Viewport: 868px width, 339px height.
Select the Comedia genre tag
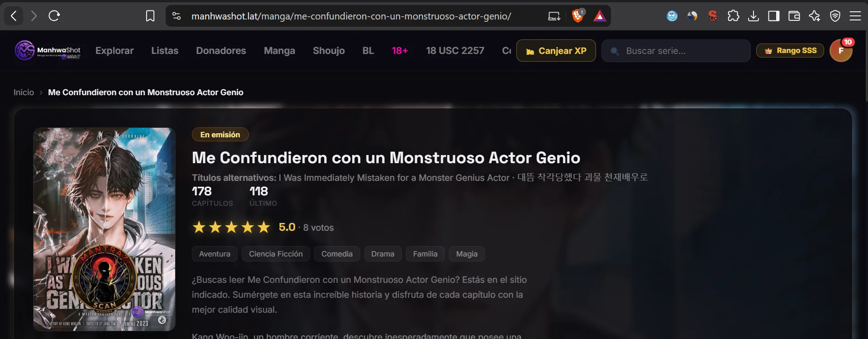point(337,254)
